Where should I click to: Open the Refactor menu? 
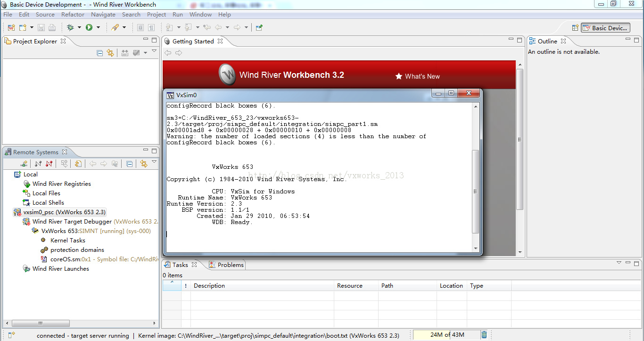coord(73,15)
